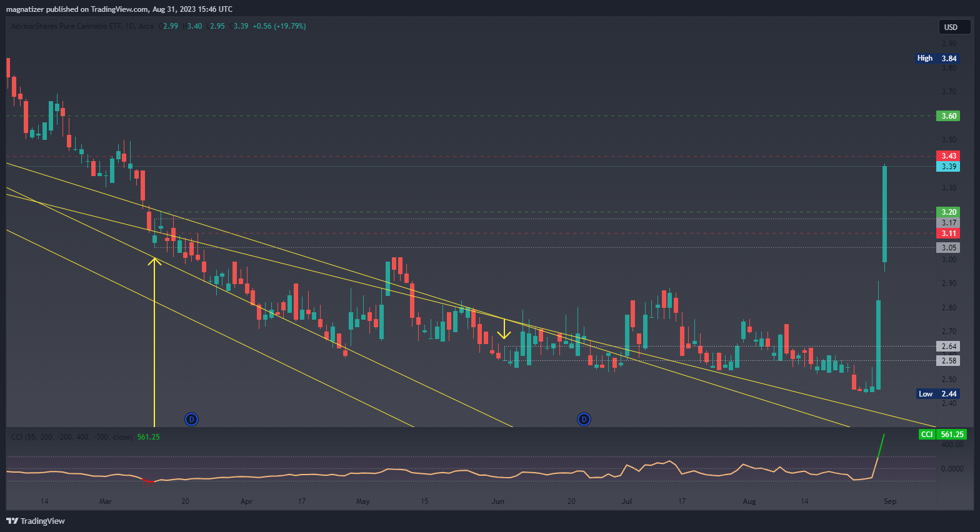980x532 pixels.
Task: Click the Sep label on the time axis
Action: 890,501
